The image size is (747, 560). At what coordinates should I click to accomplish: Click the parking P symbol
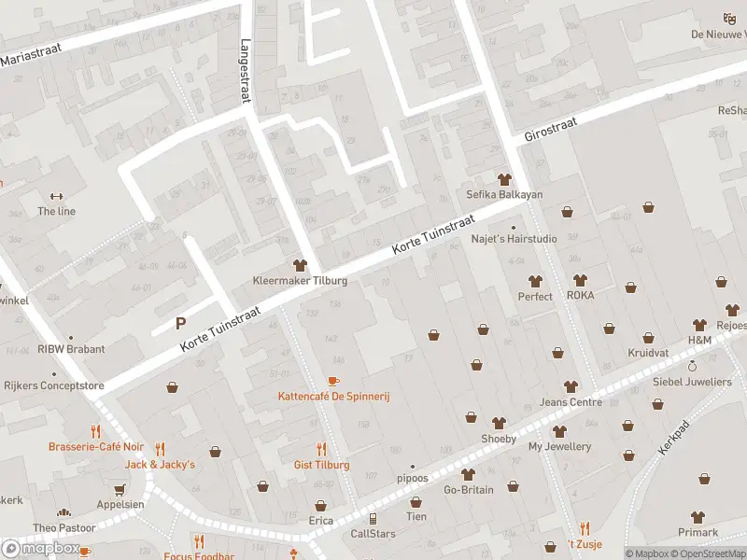coord(180,324)
